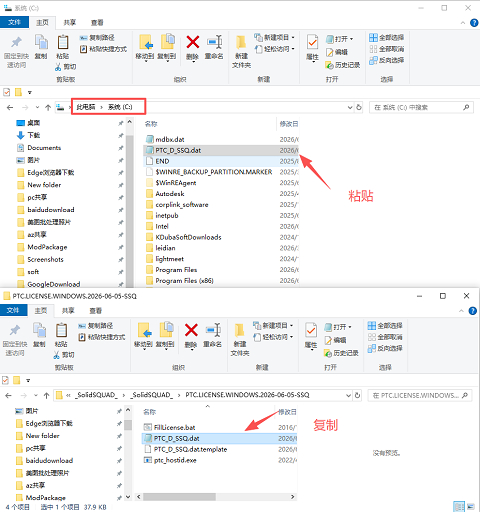Collapse the ribbon in the bottom window
The height and width of the screenshot is (512, 480).
click(x=461, y=311)
